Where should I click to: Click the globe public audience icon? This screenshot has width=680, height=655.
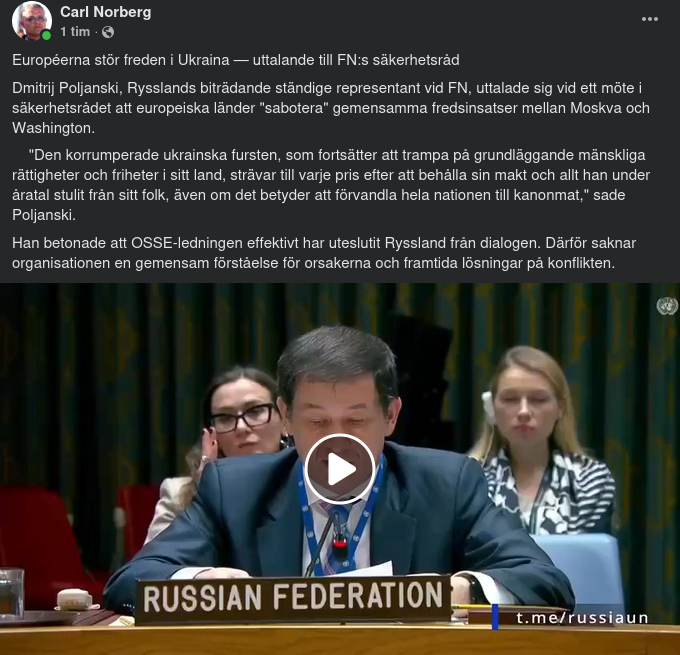pyautogui.click(x=108, y=32)
